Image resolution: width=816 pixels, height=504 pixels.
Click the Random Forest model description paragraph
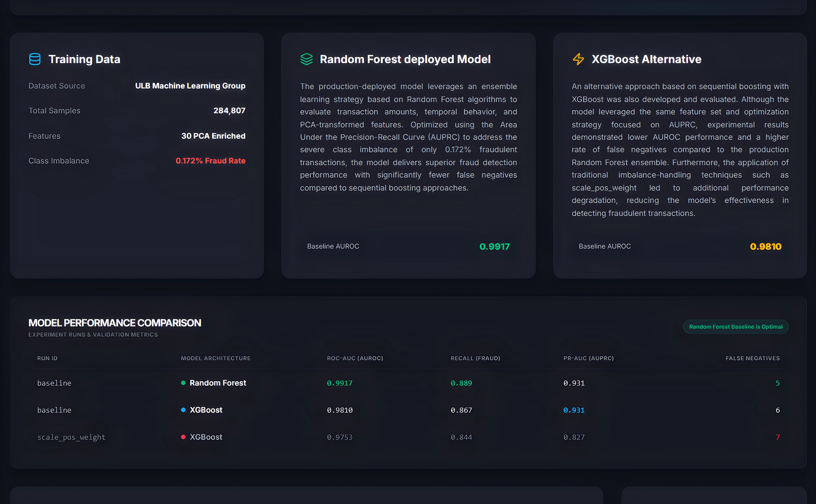[408, 137]
